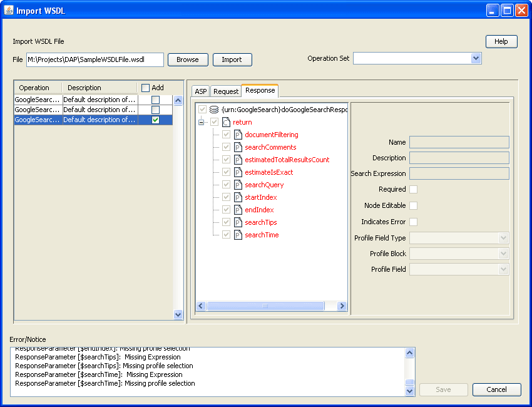Select the startIndex tree item
This screenshot has height=407, width=532.
pos(261,198)
